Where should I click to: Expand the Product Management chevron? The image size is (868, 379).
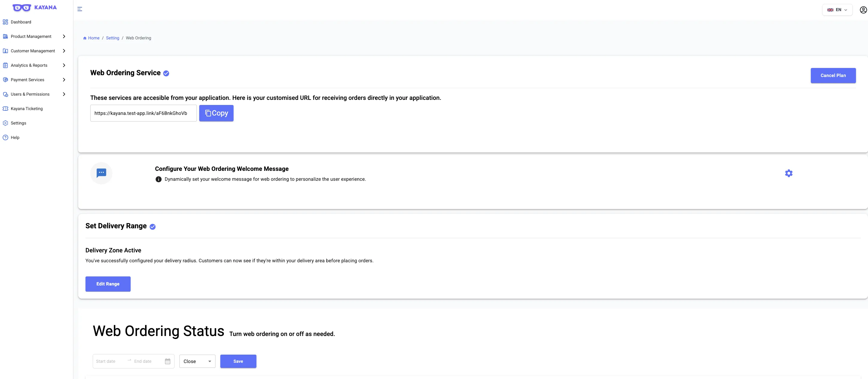(x=64, y=36)
